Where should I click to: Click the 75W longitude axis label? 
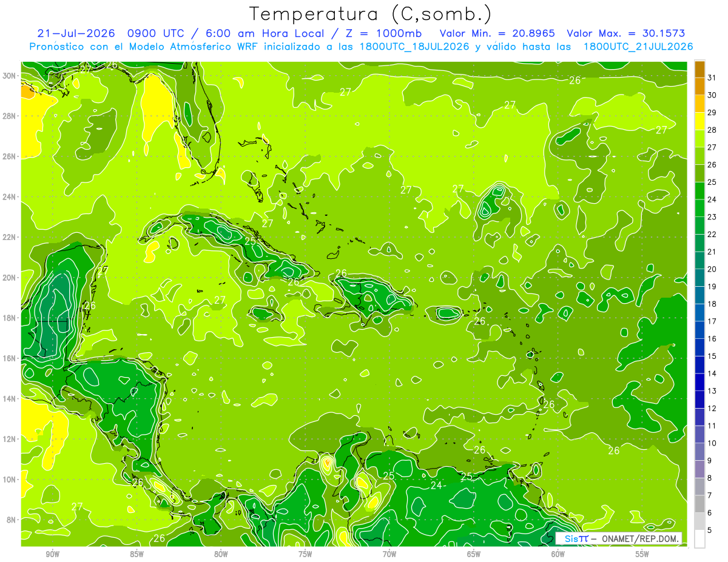click(x=305, y=555)
